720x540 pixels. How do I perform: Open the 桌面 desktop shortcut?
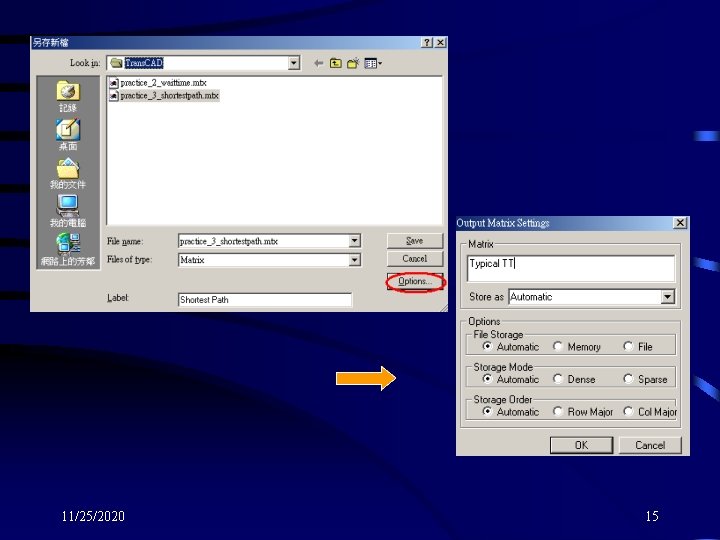pyautogui.click(x=68, y=135)
